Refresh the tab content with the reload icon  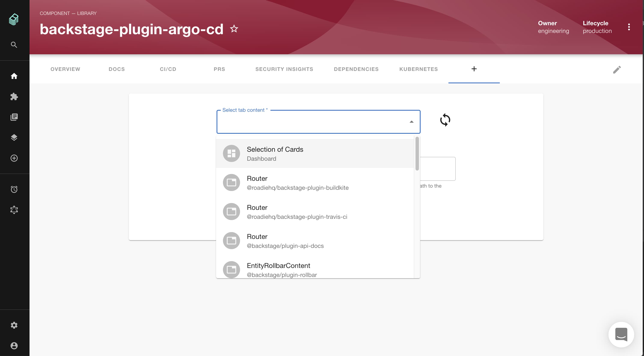(445, 120)
